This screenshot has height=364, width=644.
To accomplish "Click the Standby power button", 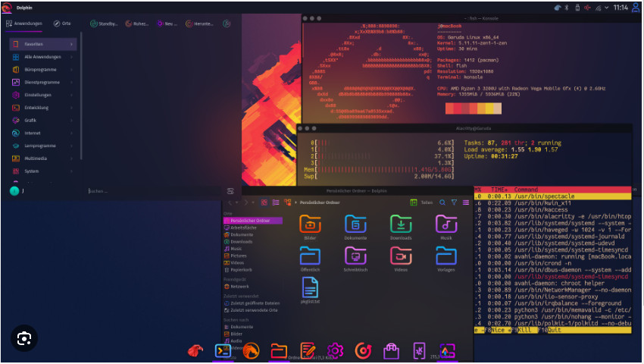I will coord(104,24).
